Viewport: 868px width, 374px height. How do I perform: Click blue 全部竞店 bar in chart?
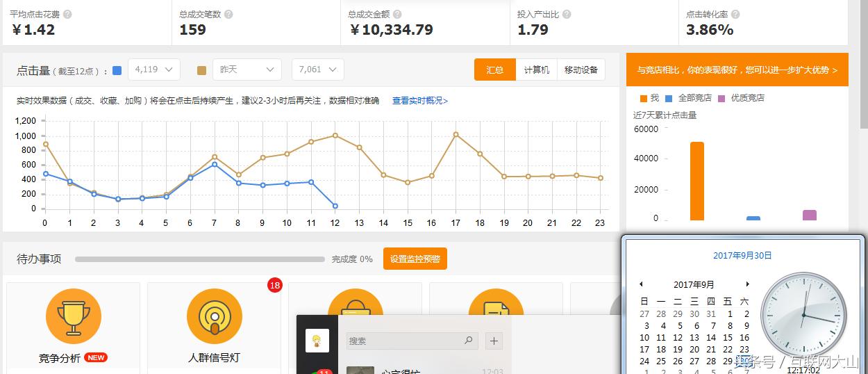point(753,218)
